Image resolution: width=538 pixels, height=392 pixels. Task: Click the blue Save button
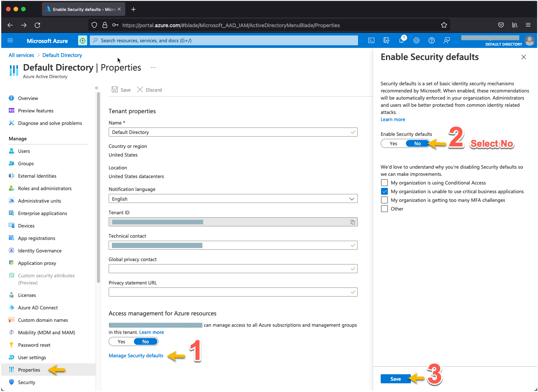tap(395, 379)
